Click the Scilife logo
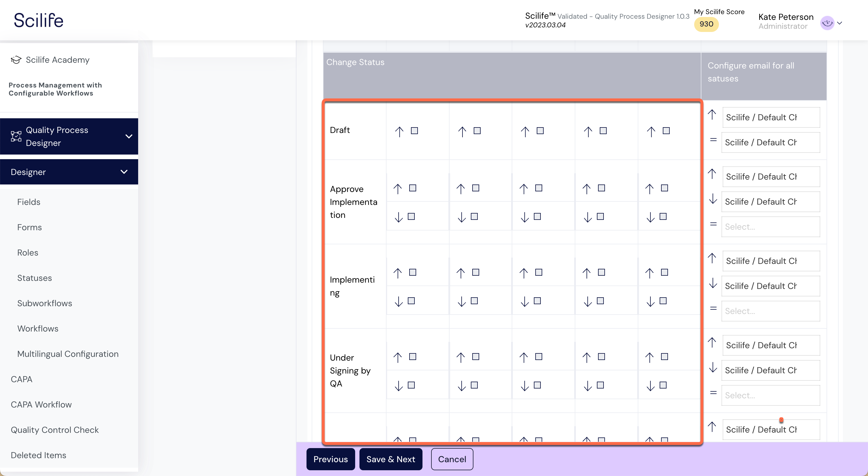 pos(38,20)
